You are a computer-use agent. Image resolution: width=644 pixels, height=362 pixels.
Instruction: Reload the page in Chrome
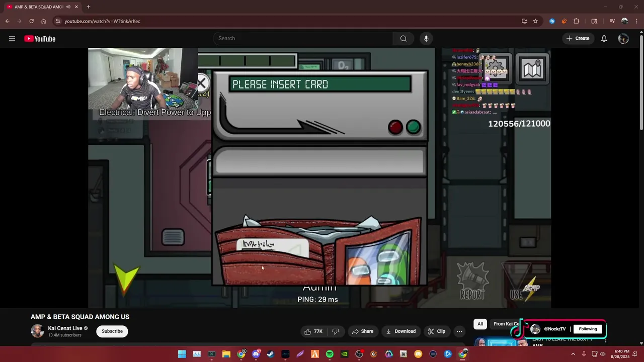tap(31, 21)
